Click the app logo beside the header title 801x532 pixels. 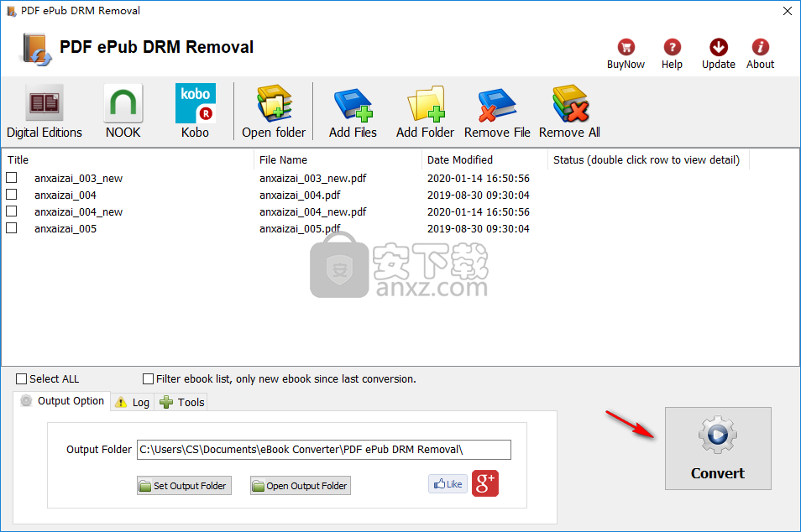(x=36, y=50)
